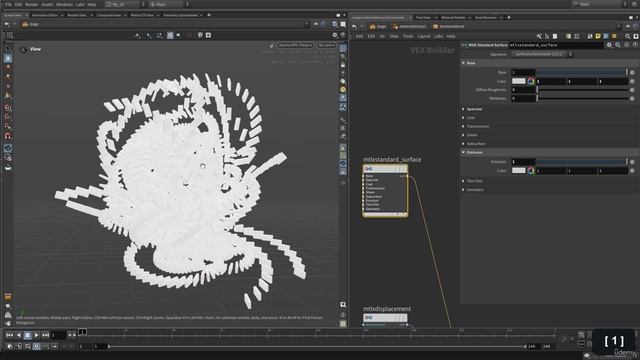Click the Diffuse Roughness value field

(x=523, y=89)
